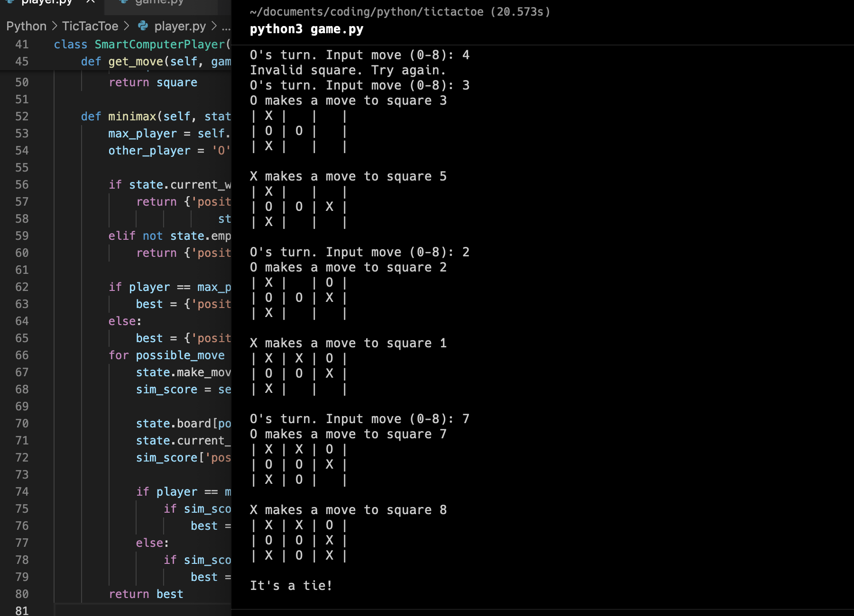Screen dimensions: 854x616
Task: Click 'O makes a move to square 2'
Action: coord(348,267)
